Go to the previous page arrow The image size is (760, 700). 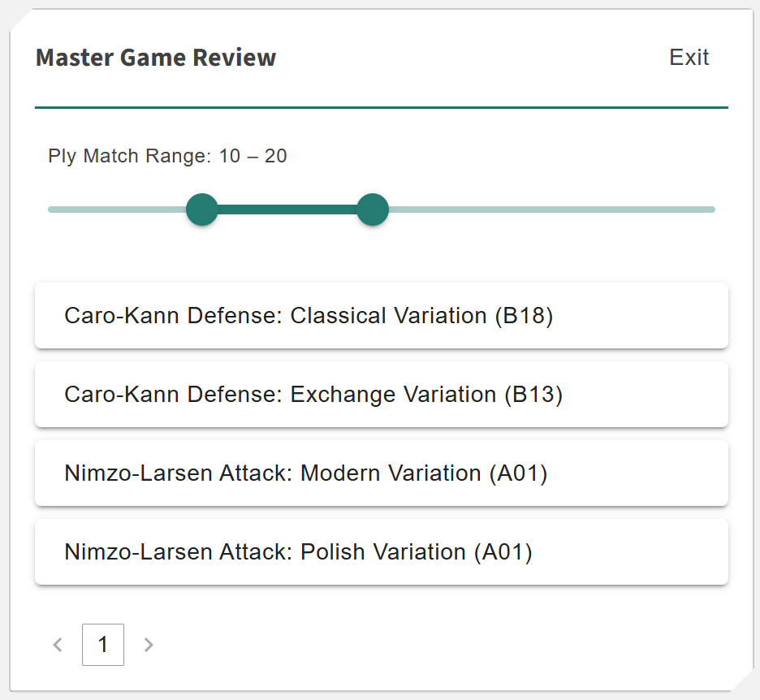pyautogui.click(x=58, y=645)
